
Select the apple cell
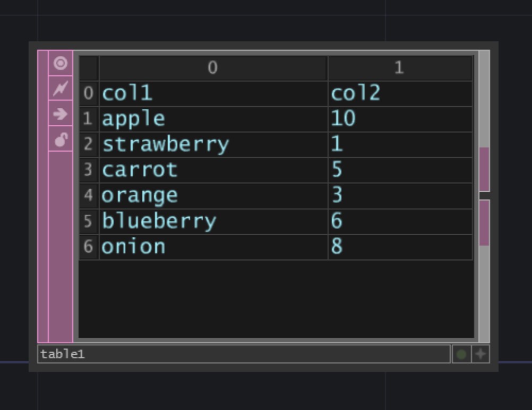point(213,119)
